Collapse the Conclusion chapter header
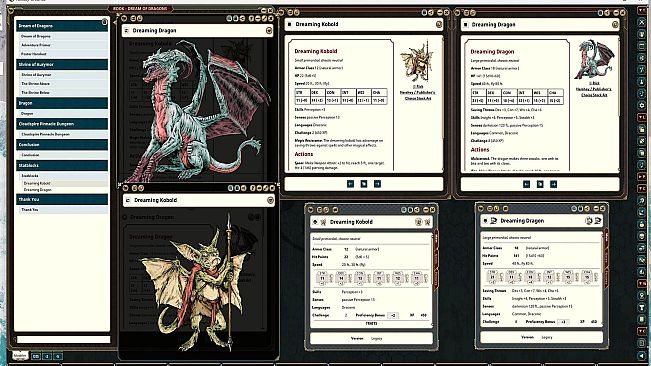The width and height of the screenshot is (651, 366). [x=62, y=144]
